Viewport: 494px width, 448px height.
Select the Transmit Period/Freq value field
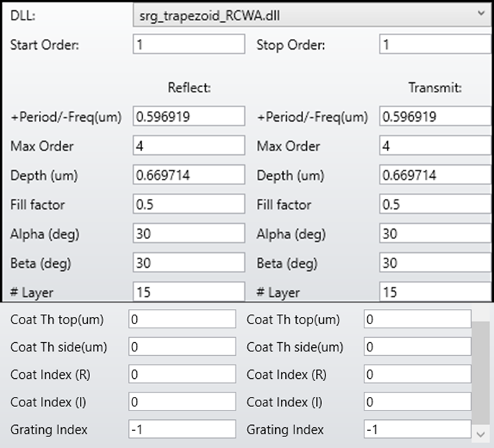(x=435, y=117)
